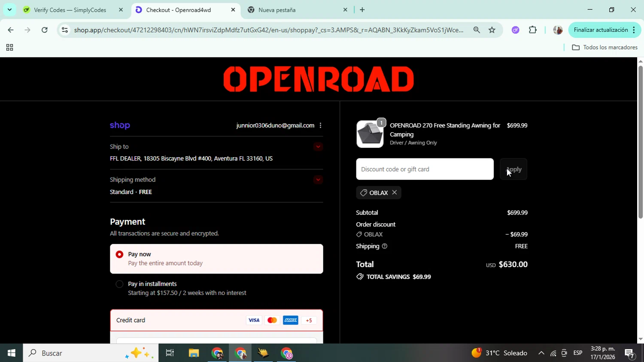Click the address bar URL

point(269,30)
